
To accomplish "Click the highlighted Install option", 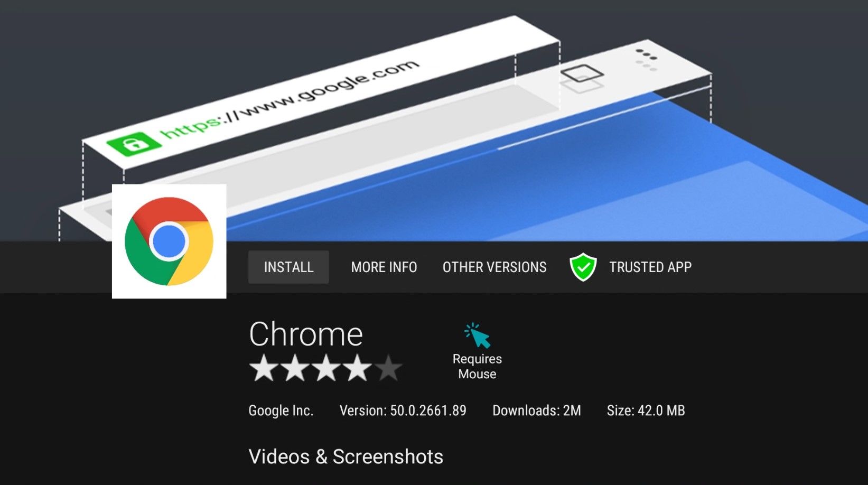I will pos(288,267).
